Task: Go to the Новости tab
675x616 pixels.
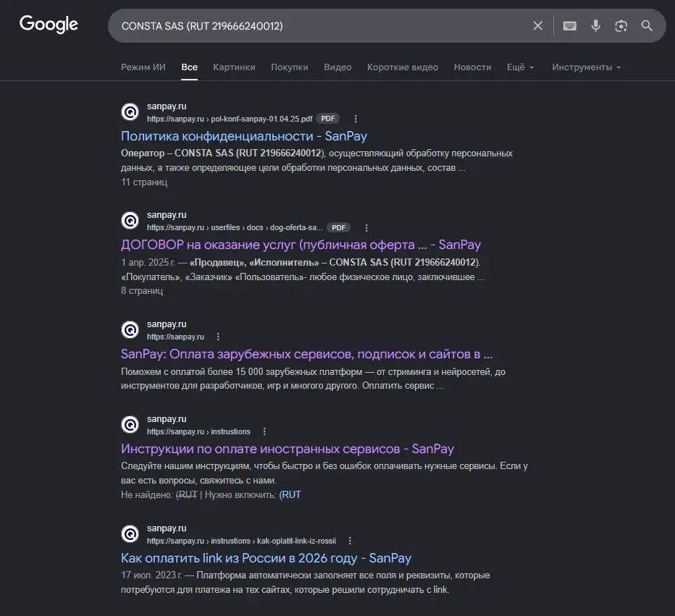Action: (472, 67)
